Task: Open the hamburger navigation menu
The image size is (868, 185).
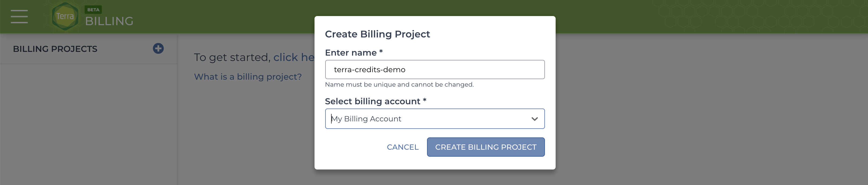Action: click(x=19, y=17)
